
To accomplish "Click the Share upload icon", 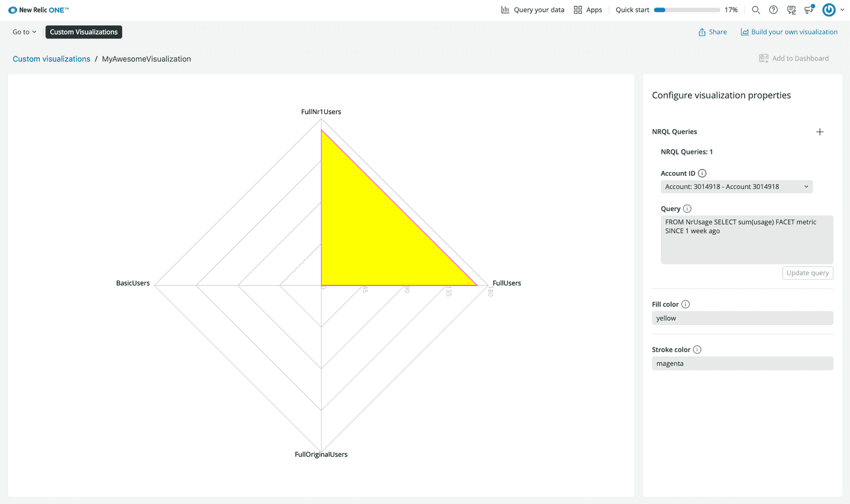I will click(x=702, y=31).
